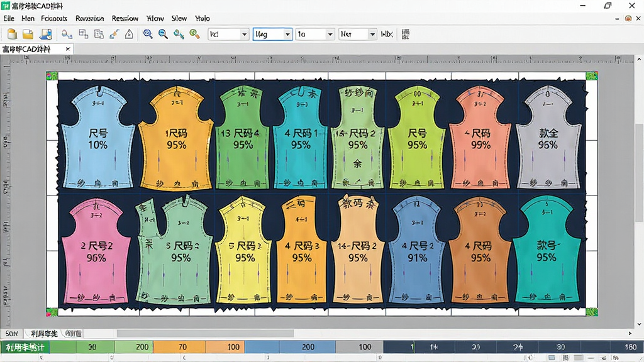Click the yellow new-file cylinder icon in toolbar
This screenshot has width=644, height=362.
pyautogui.click(x=13, y=34)
